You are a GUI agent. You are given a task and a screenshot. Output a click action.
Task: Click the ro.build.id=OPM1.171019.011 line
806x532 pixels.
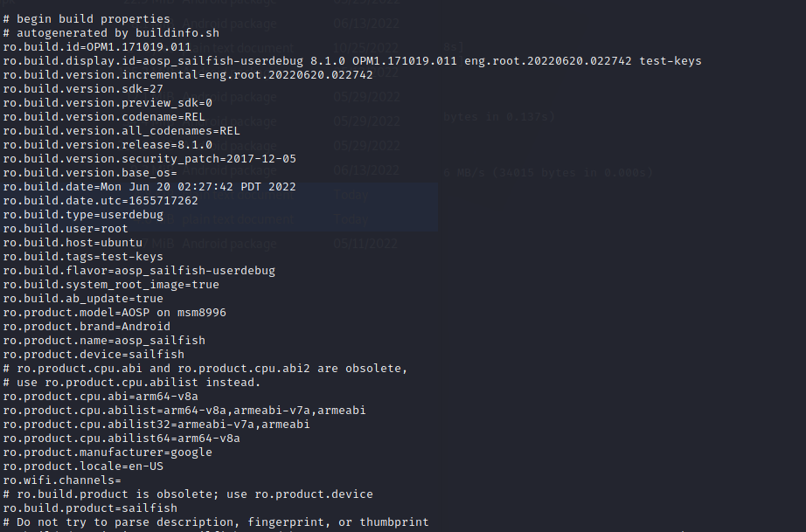coord(97,46)
